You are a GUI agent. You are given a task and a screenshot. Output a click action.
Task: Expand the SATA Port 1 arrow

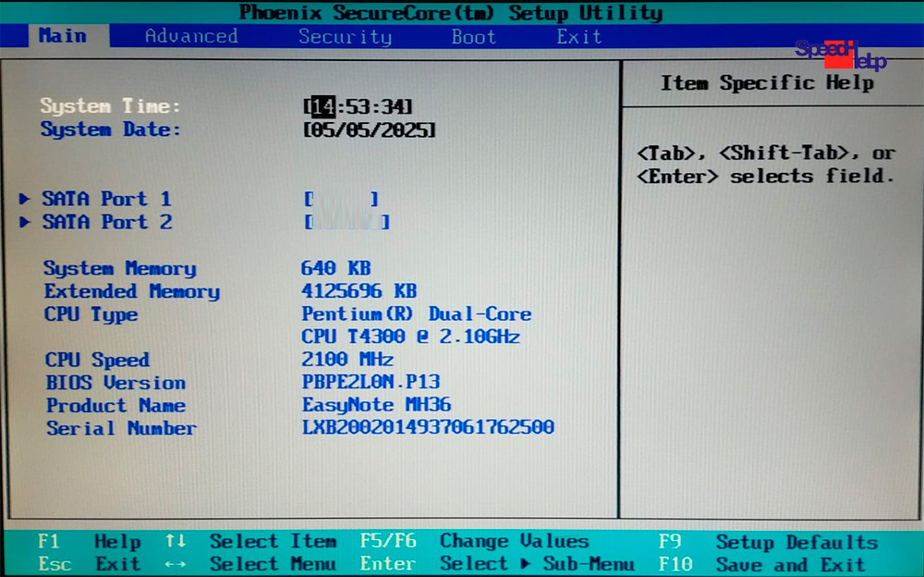point(24,199)
